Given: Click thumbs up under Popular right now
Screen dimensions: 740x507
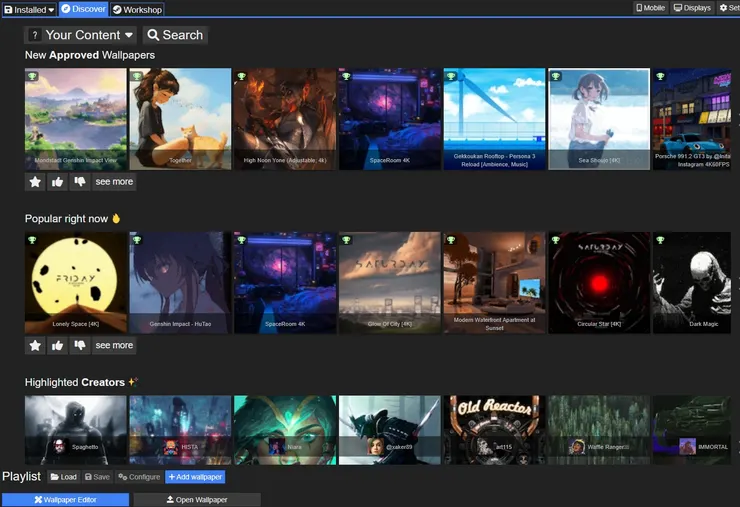Looking at the screenshot, I should (x=58, y=345).
